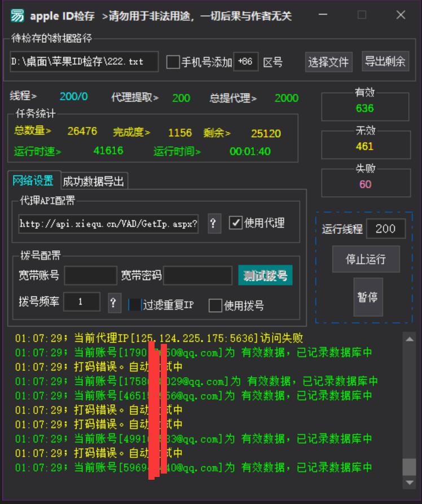Click the 测试拨号 button
The image size is (422, 504).
click(x=265, y=276)
